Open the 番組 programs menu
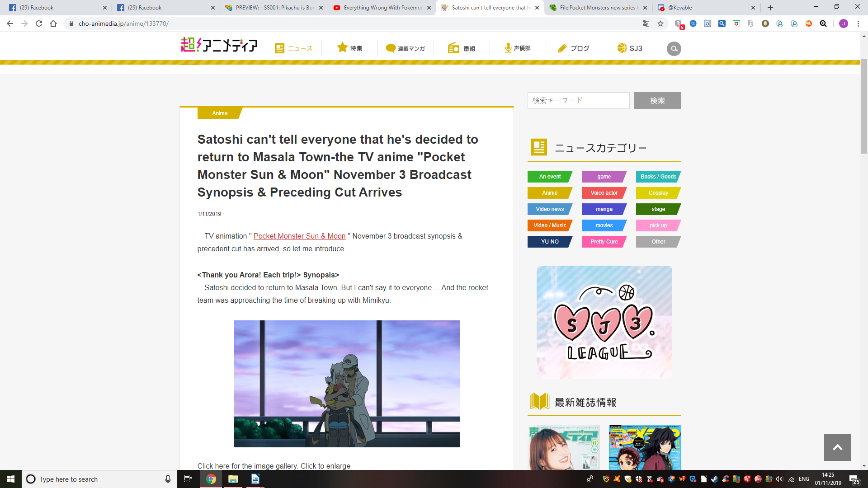 pos(461,48)
